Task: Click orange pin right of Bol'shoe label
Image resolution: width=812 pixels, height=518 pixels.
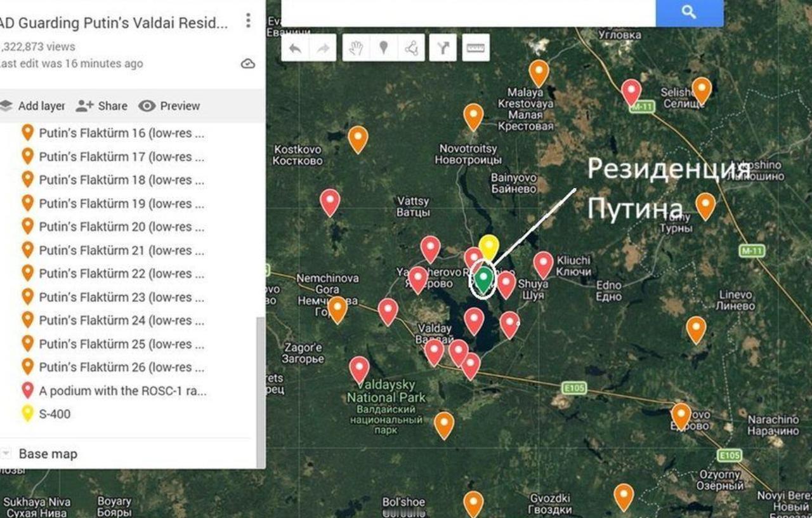Action: click(x=473, y=505)
